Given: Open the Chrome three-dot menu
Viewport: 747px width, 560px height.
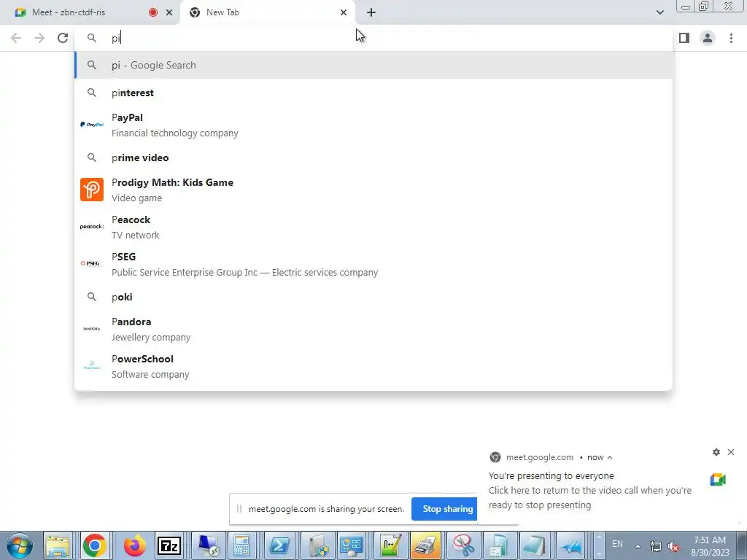Looking at the screenshot, I should click(731, 38).
